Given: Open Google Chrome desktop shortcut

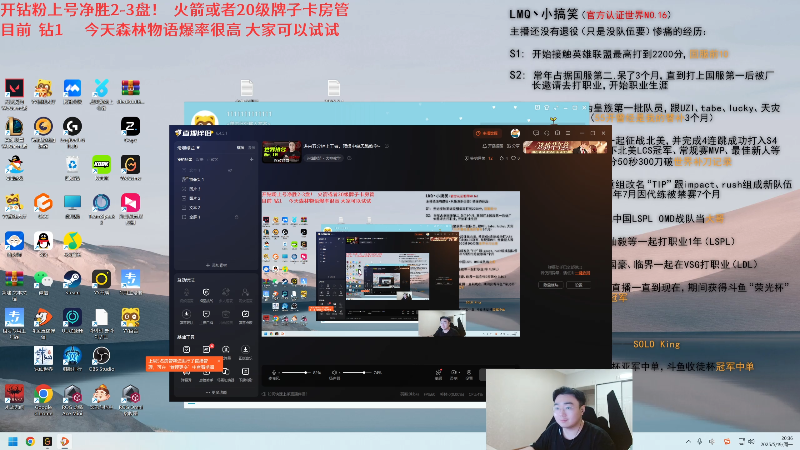Looking at the screenshot, I should pyautogui.click(x=43, y=394).
